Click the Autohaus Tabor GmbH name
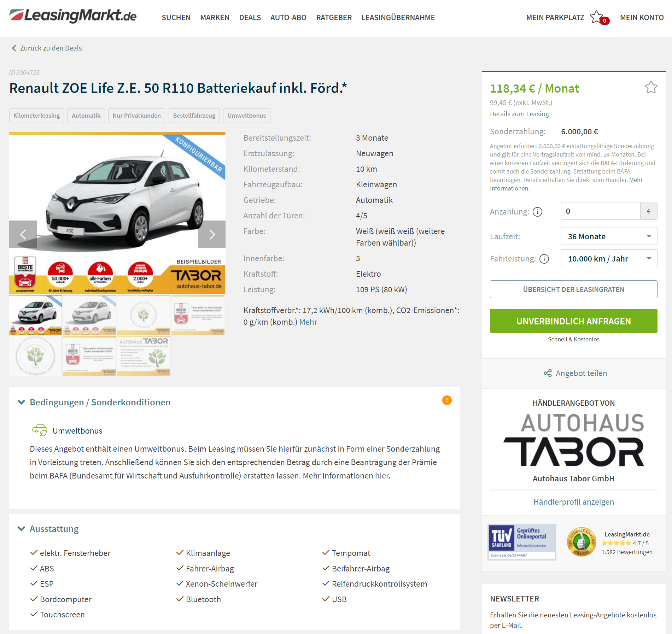Viewport: 672px width, 634px height. [x=573, y=479]
